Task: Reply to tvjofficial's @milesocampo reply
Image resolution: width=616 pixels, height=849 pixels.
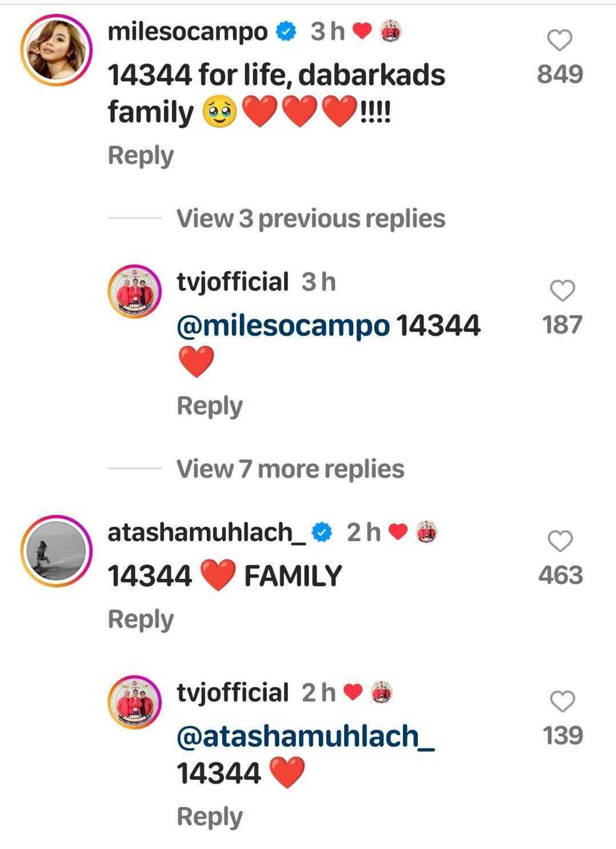Action: [210, 407]
